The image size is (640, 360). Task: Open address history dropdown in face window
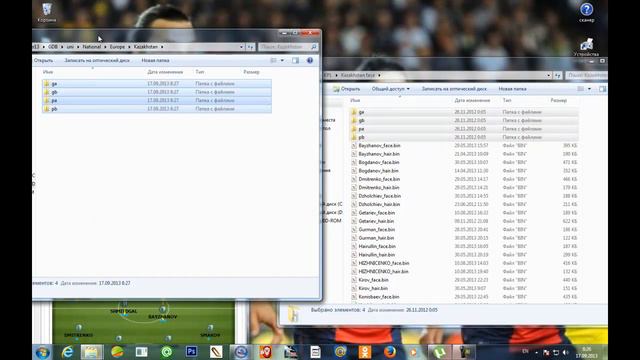pyautogui.click(x=549, y=76)
